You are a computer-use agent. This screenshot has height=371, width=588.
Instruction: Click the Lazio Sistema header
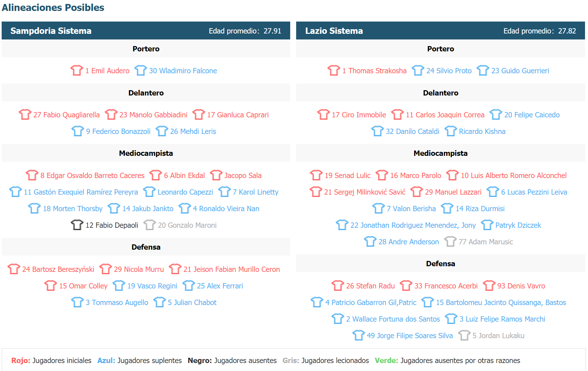334,31
